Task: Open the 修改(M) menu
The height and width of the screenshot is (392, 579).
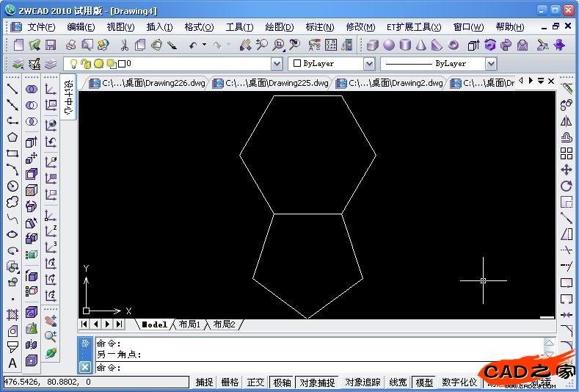Action: pyautogui.click(x=360, y=27)
